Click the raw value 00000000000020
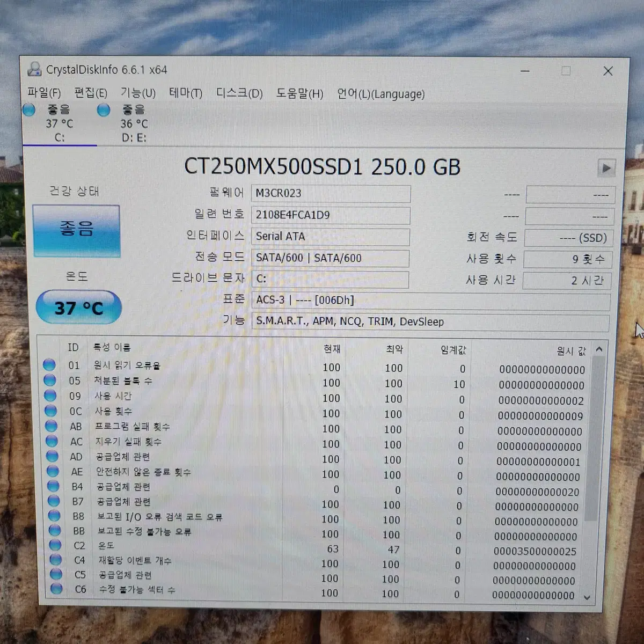Viewport: 644px width, 644px height. 537,492
